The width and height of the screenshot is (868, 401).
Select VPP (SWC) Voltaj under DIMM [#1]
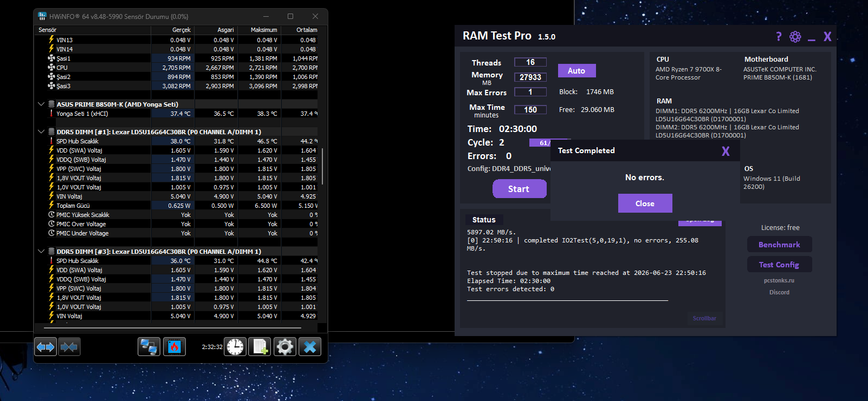(x=176, y=169)
